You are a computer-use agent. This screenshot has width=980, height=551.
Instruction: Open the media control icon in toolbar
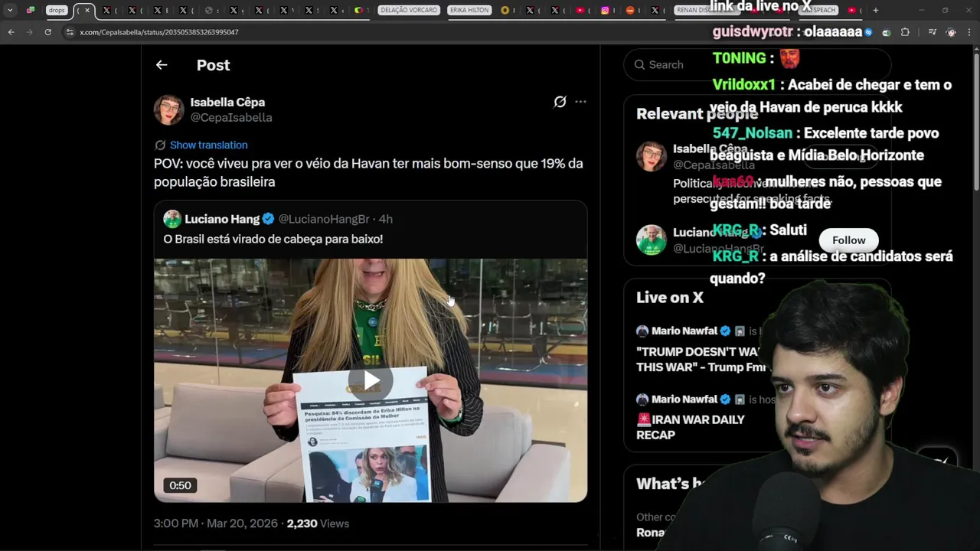tap(932, 32)
